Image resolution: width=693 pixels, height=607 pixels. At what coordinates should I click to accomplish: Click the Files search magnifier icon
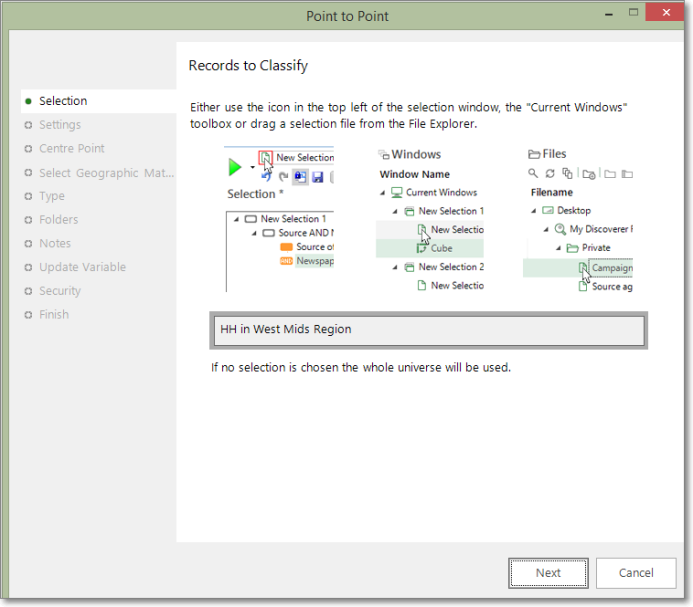click(533, 174)
